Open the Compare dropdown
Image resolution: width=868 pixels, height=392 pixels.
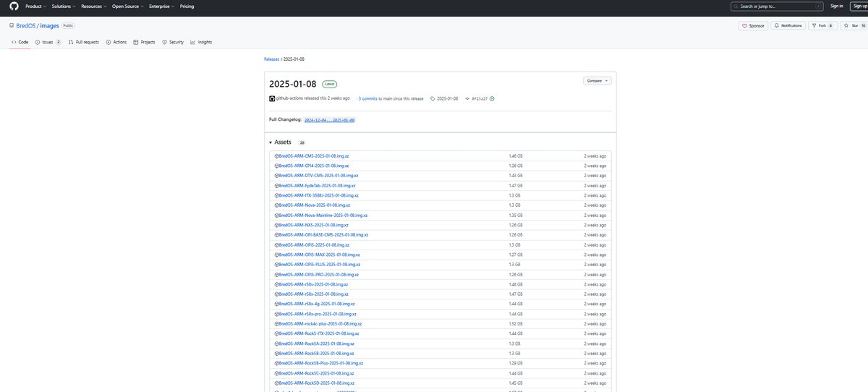(597, 81)
